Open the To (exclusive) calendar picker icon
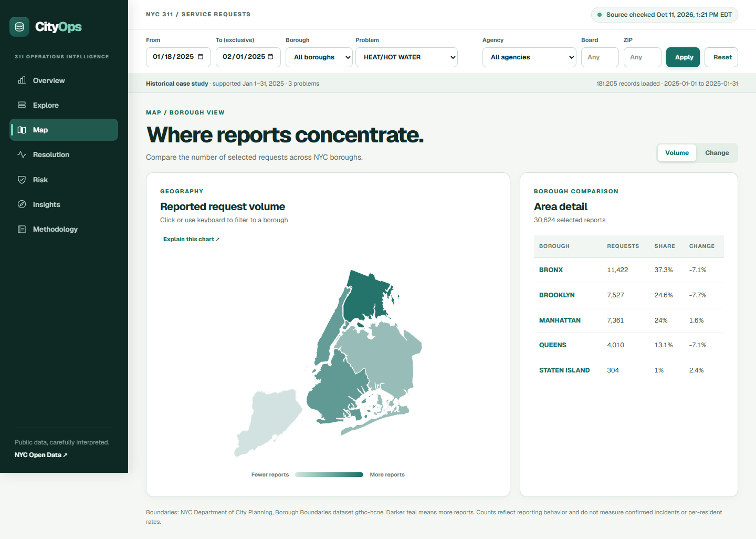 (270, 57)
